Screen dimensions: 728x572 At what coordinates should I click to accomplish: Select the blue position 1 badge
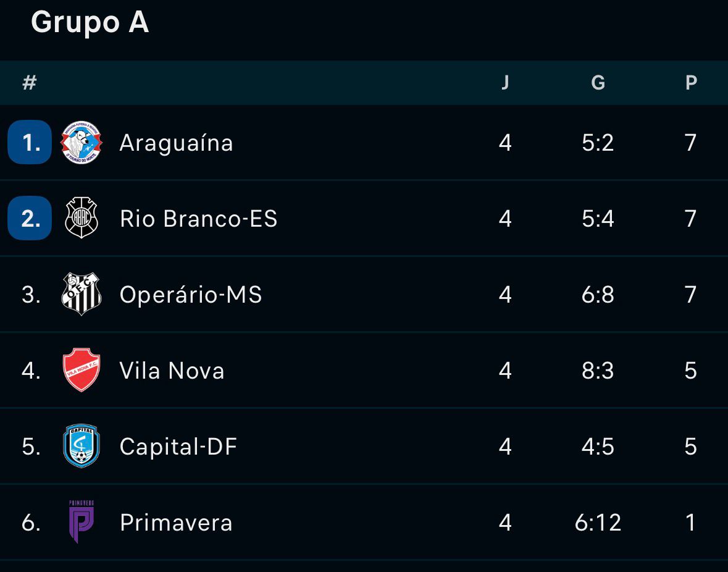tap(30, 143)
